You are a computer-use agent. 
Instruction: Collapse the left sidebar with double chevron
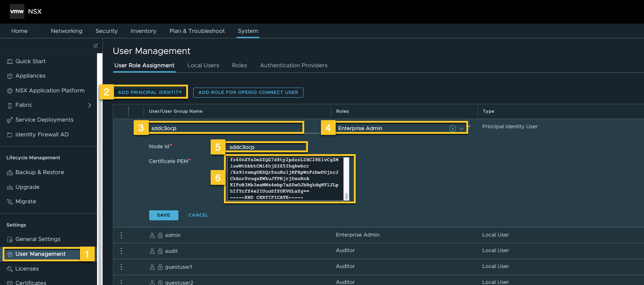[x=95, y=46]
